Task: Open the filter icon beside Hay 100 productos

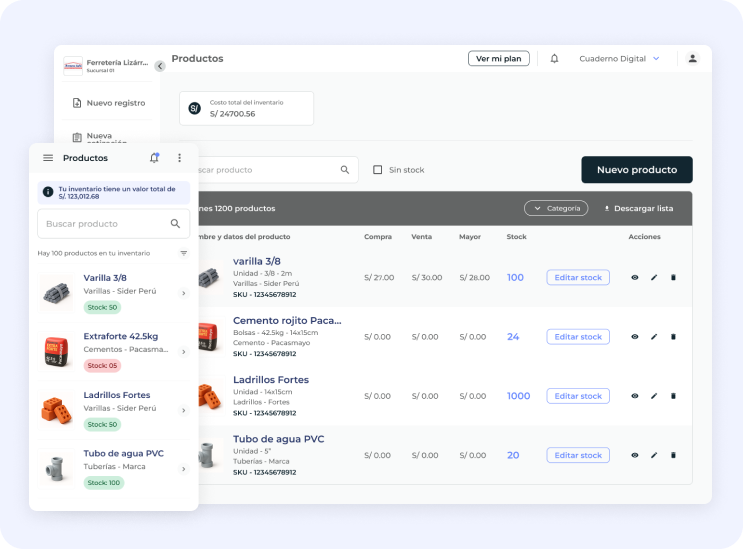Action: coord(183,253)
